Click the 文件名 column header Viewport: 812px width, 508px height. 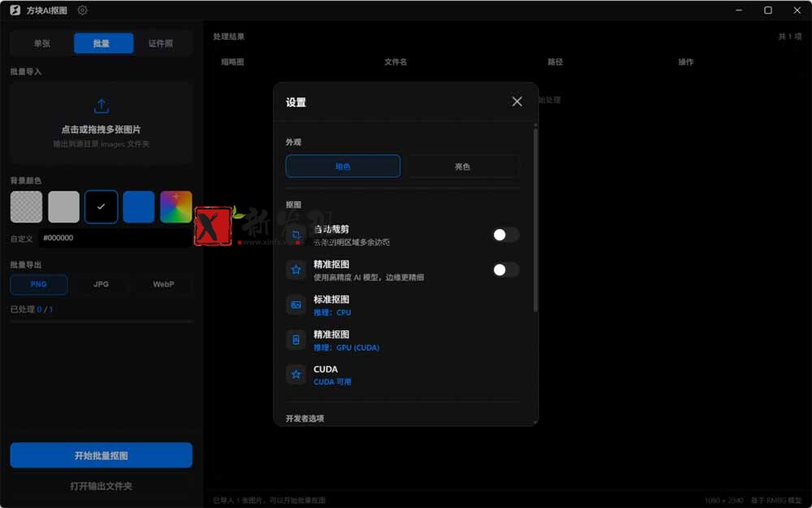click(x=395, y=62)
